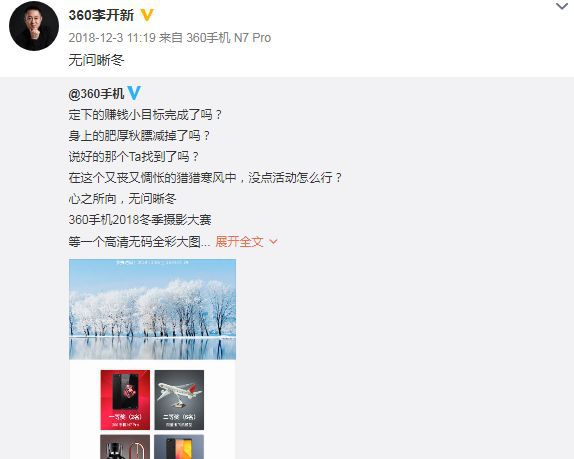Expand full text via 展开全文

[239, 242]
